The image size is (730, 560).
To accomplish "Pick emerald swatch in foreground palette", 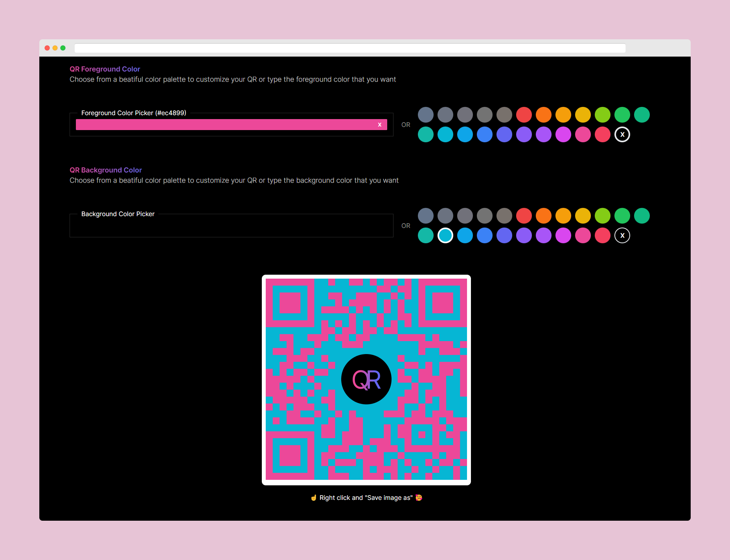I will click(642, 115).
